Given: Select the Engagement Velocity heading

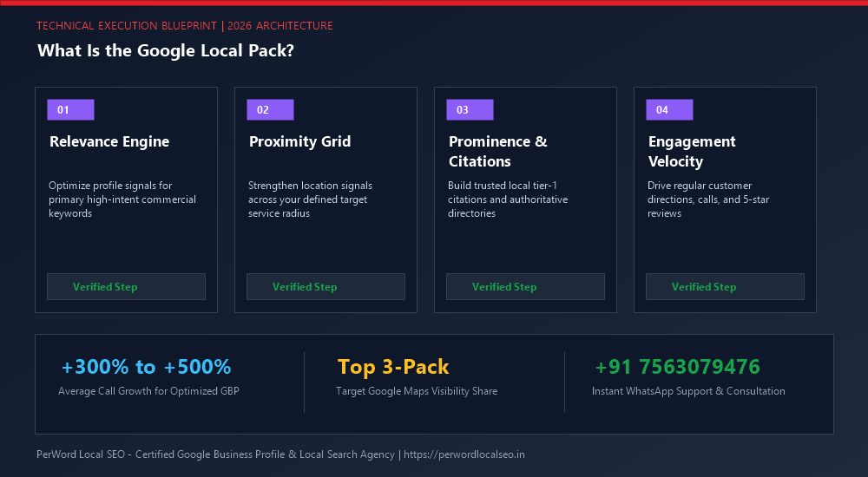Looking at the screenshot, I should [692, 151].
